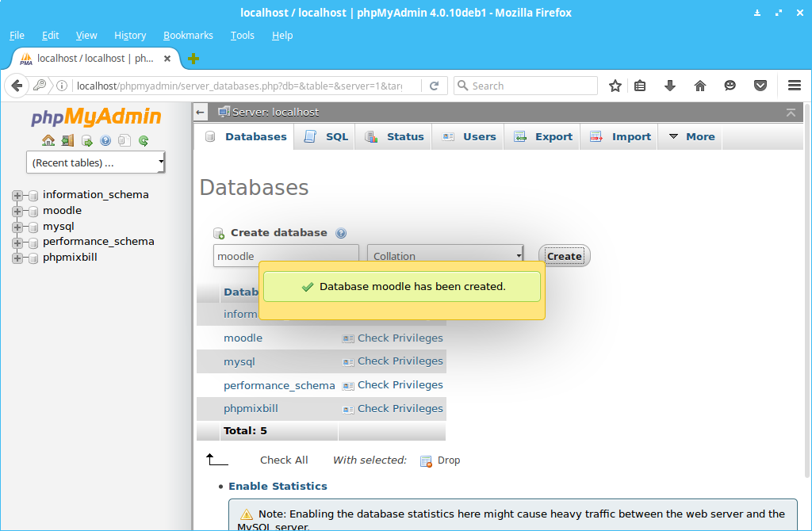Open the Firefox File menu
Screen dimensions: 812x531
17,35
